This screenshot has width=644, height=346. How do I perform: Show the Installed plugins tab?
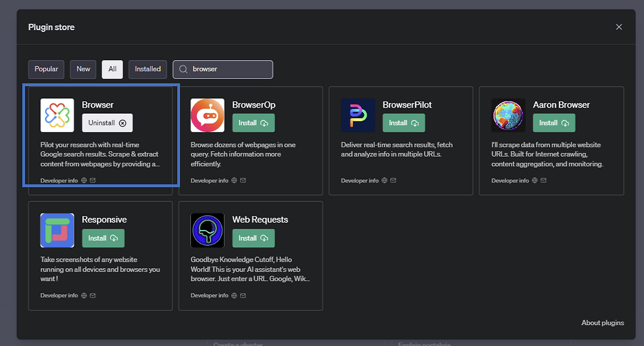point(148,69)
